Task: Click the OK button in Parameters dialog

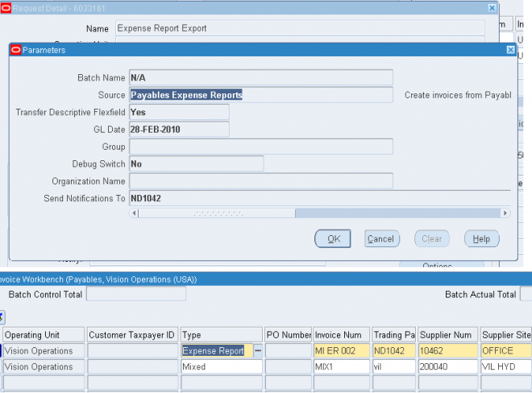Action: [x=332, y=238]
